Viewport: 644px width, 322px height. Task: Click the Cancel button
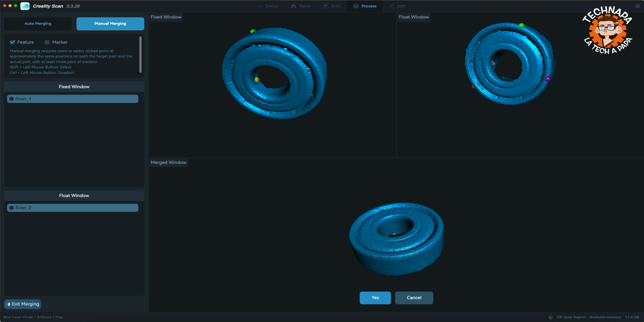414,298
